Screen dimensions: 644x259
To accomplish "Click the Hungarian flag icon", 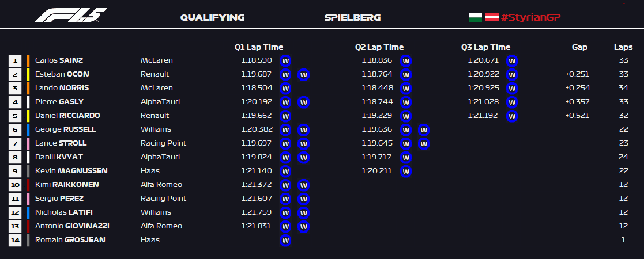I will (474, 17).
